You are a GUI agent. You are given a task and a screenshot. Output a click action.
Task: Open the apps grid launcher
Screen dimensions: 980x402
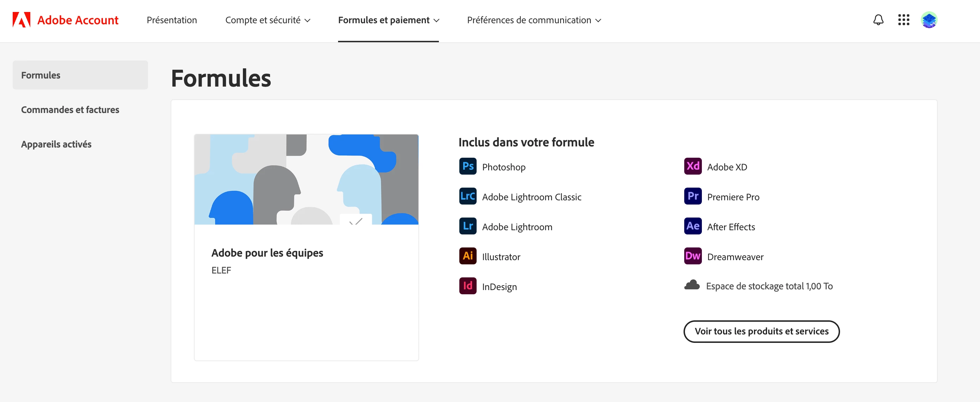tap(904, 20)
